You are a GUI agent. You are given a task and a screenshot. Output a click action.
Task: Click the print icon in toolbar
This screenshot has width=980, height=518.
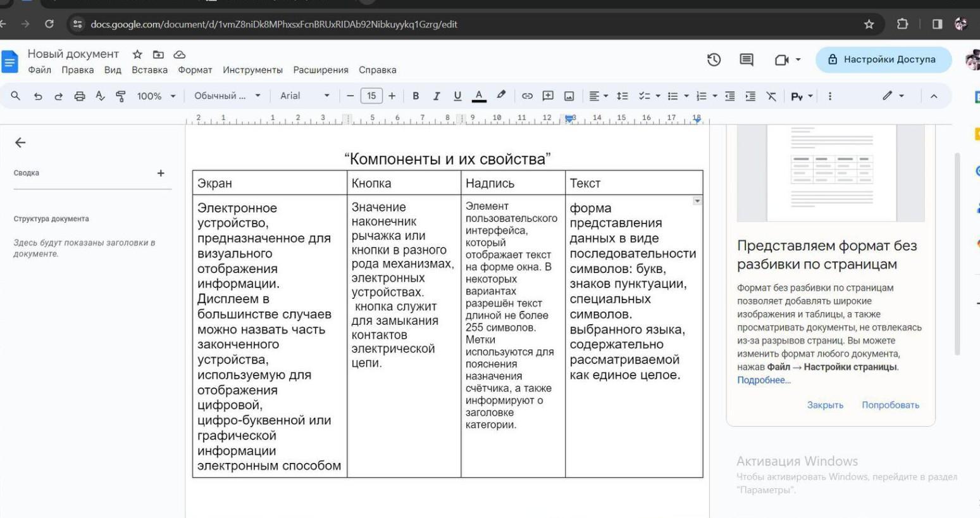[x=79, y=96]
